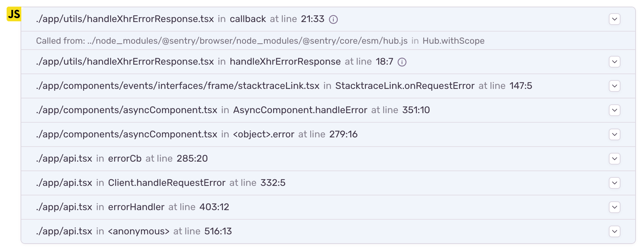This screenshot has width=644, height=252.
Task: Click info icon beside handleXhrErrorResponse line 18:7
Action: pos(402,62)
